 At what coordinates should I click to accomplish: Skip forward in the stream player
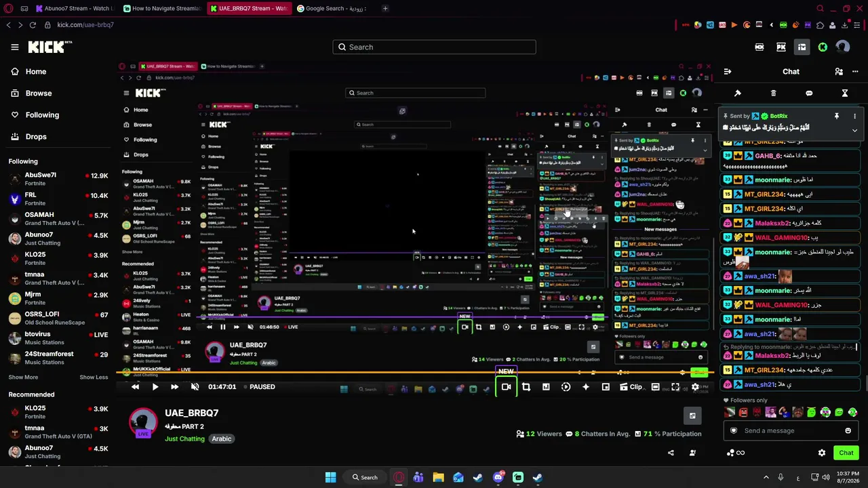tap(174, 386)
